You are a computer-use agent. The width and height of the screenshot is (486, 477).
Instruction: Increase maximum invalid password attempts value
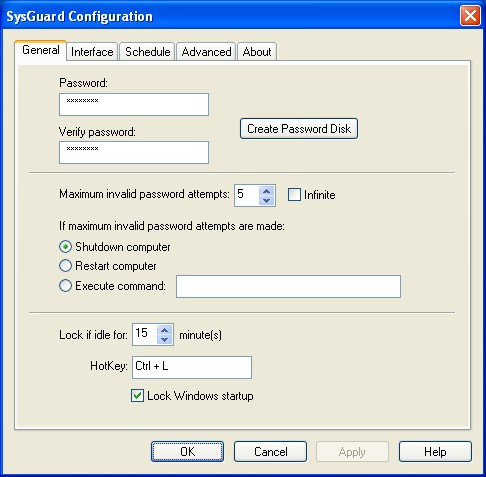(x=266, y=191)
